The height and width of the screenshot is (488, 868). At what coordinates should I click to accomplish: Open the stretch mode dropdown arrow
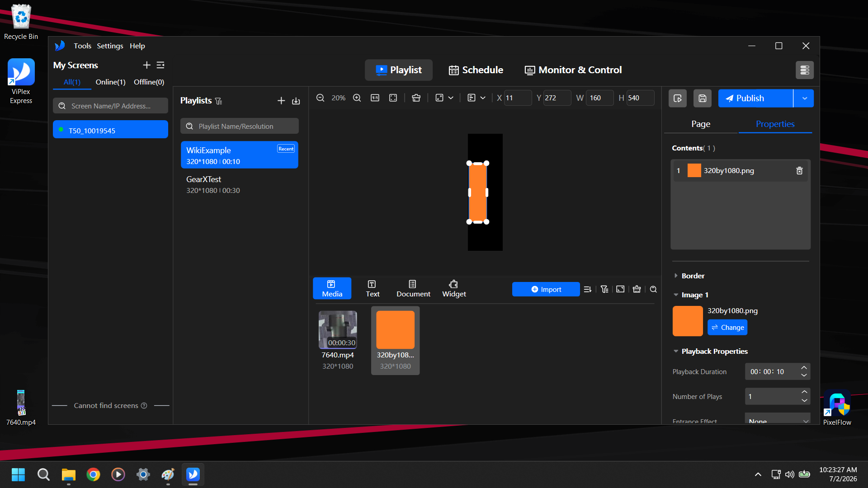pos(451,98)
